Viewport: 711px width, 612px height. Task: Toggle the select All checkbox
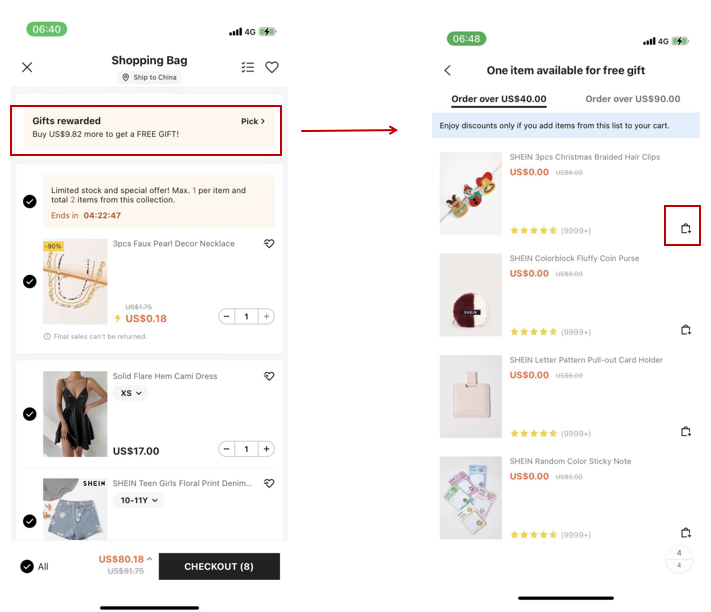[x=27, y=567]
